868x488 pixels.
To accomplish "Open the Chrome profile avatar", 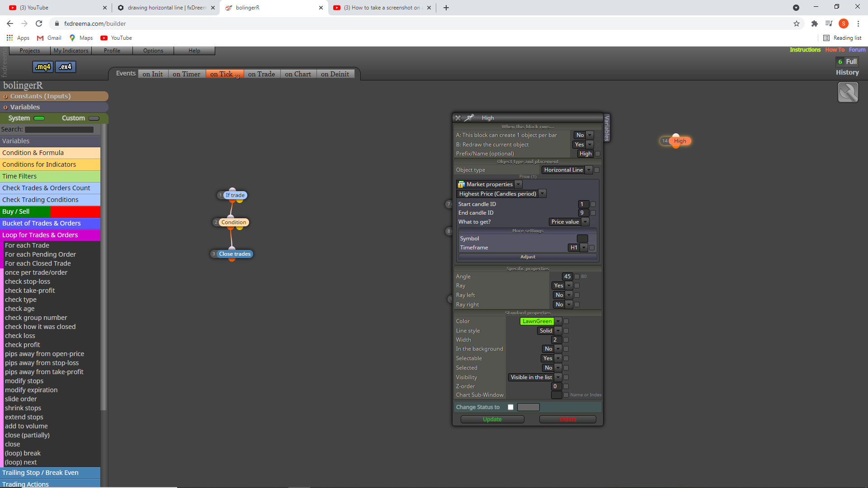I will 844,23.
